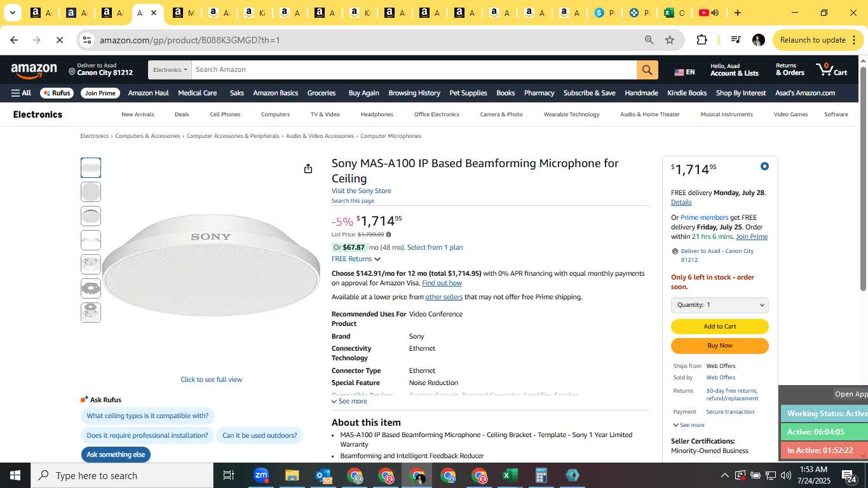Viewport: 868px width, 488px height.
Task: Open the Chrome profile avatar
Action: (758, 40)
